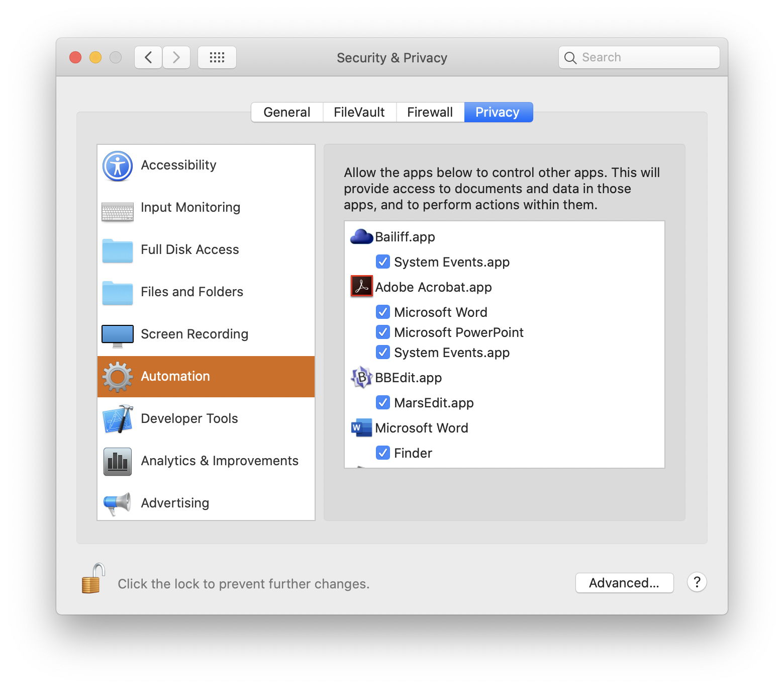Open Screen Recording privacy category

point(194,334)
